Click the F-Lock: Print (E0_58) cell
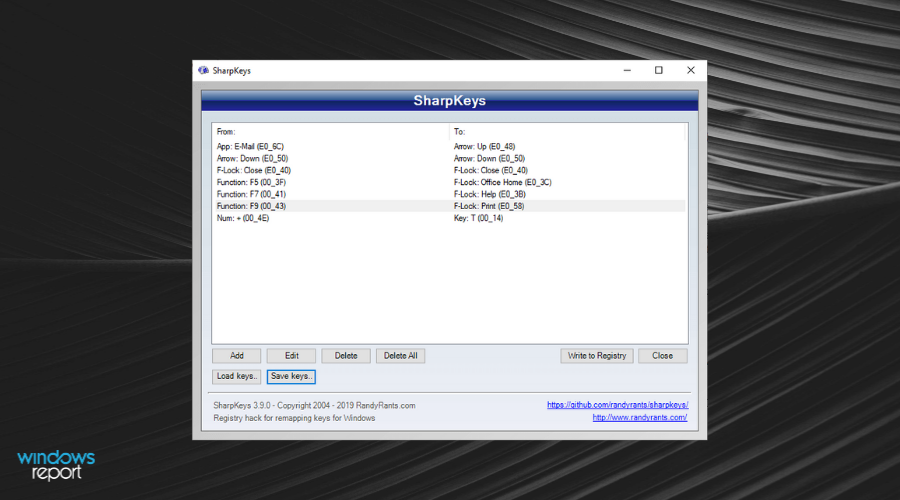Viewport: 900px width, 500px height. [489, 206]
